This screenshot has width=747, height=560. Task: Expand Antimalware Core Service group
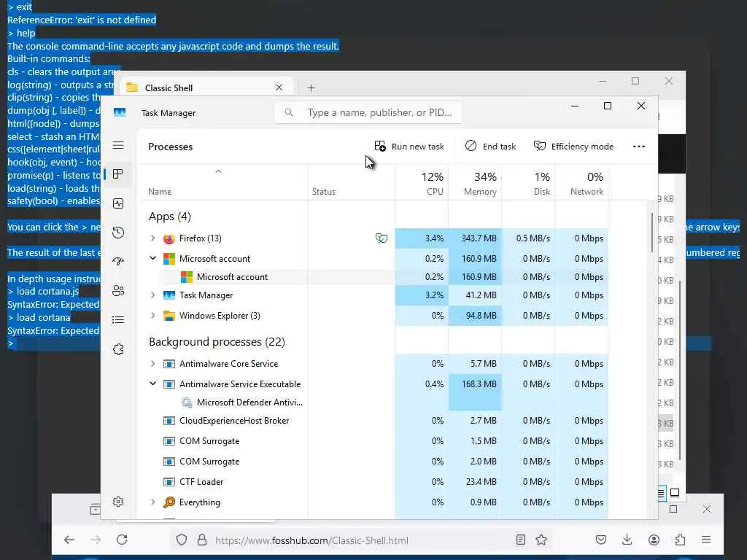coord(152,363)
